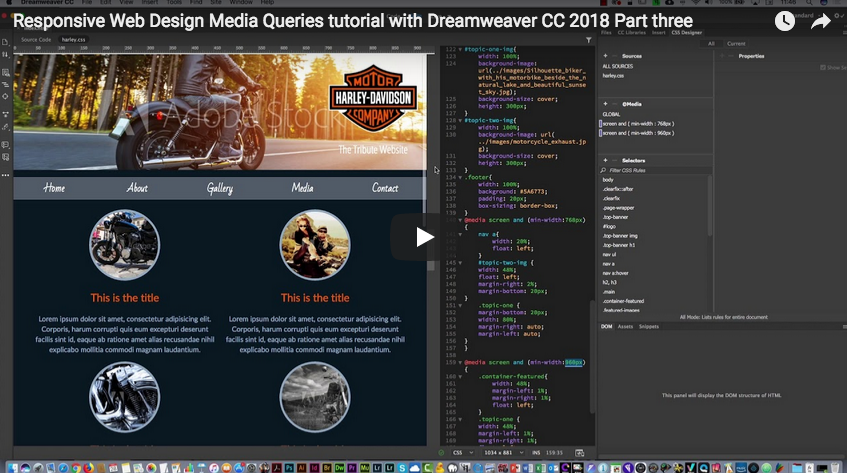
Task: Add a new media query with plus icon
Action: [605, 103]
